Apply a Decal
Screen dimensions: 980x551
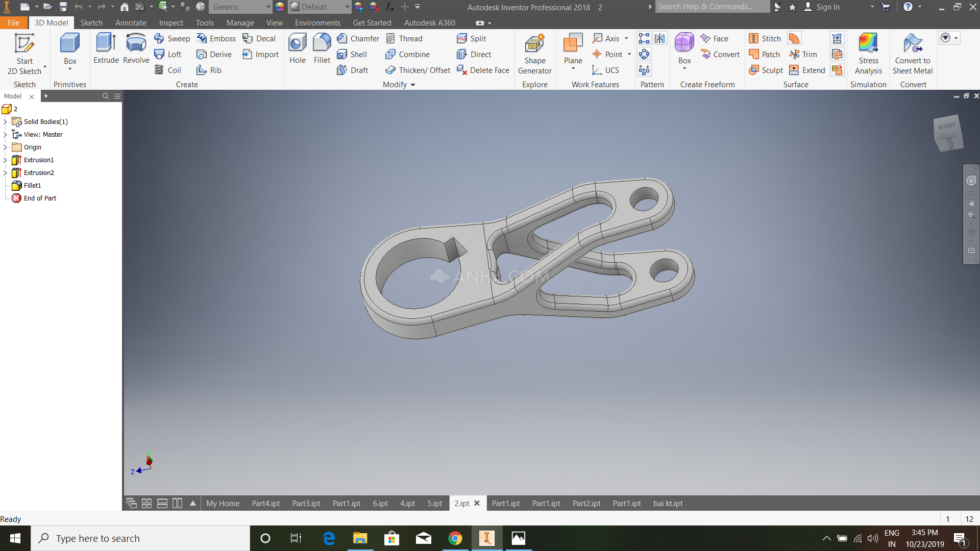click(x=259, y=39)
